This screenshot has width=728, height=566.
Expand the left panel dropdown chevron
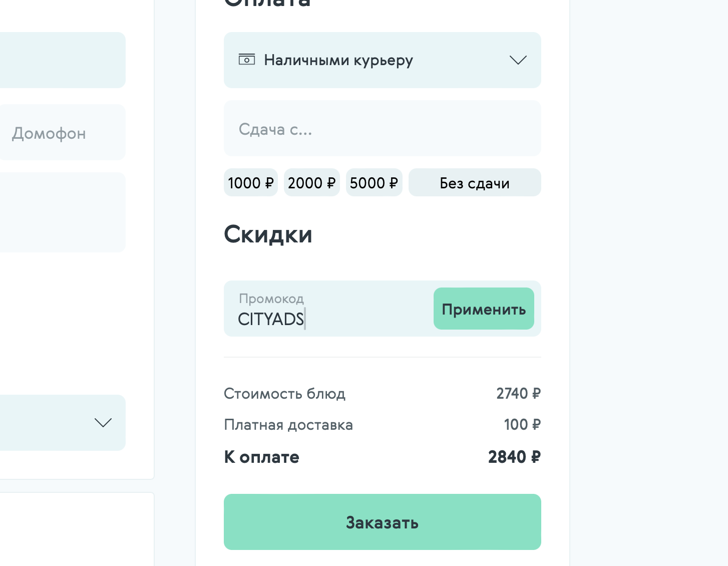tap(103, 423)
